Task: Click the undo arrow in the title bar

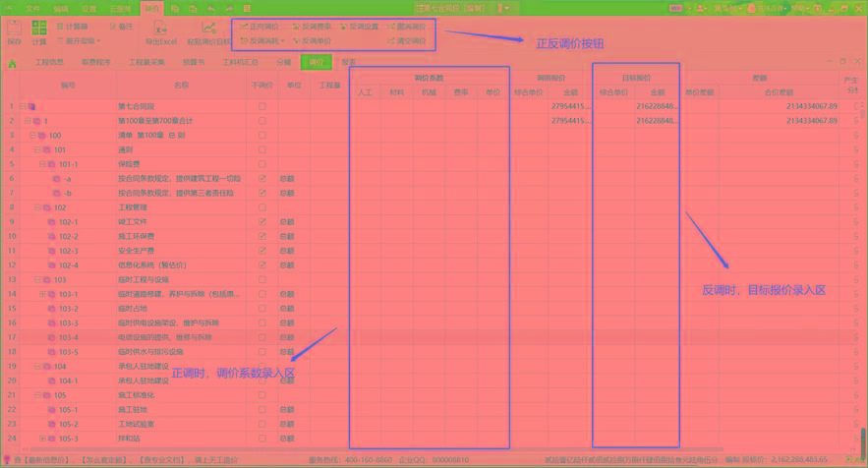Action: point(211,8)
